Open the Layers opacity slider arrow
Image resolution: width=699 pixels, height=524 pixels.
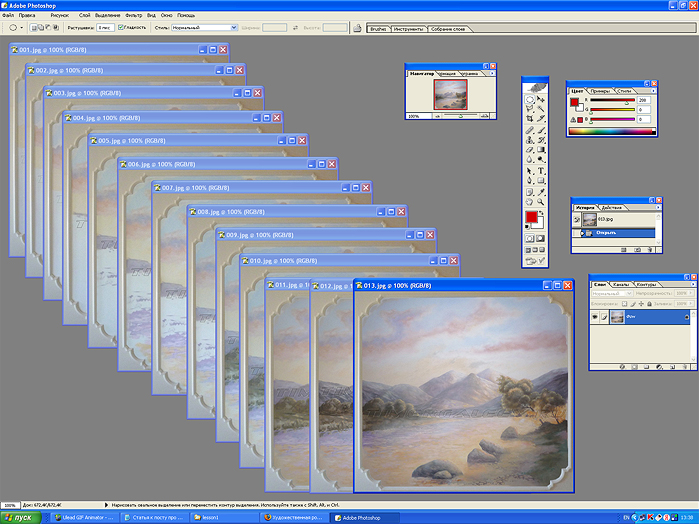click(x=691, y=293)
